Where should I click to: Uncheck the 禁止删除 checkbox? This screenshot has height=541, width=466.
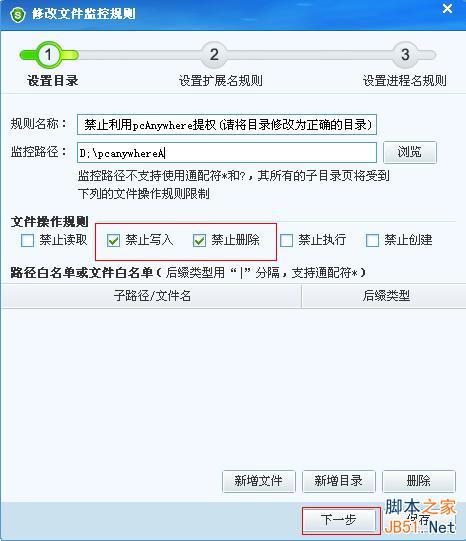[199, 240]
